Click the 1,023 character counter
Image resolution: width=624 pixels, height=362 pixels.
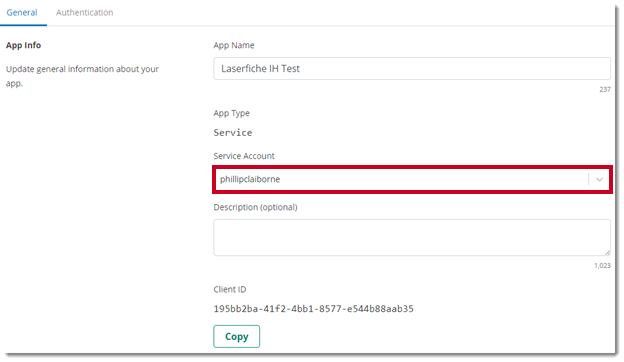tap(602, 266)
